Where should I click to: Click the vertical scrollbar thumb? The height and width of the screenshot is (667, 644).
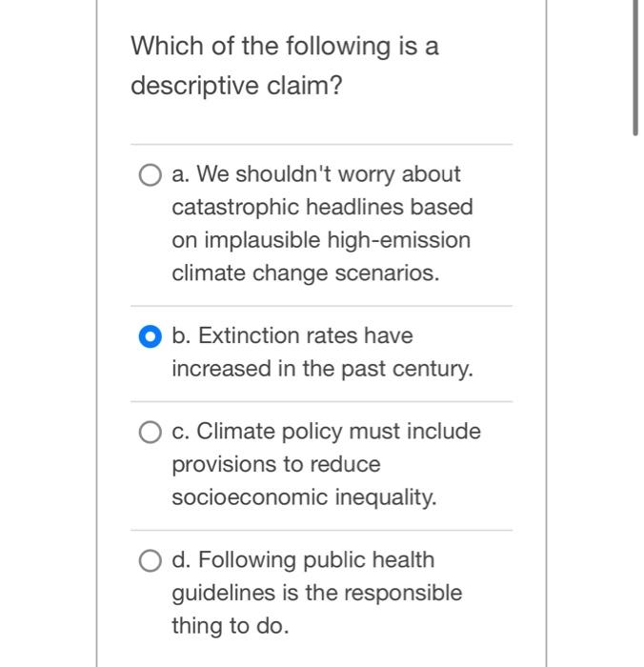click(634, 67)
